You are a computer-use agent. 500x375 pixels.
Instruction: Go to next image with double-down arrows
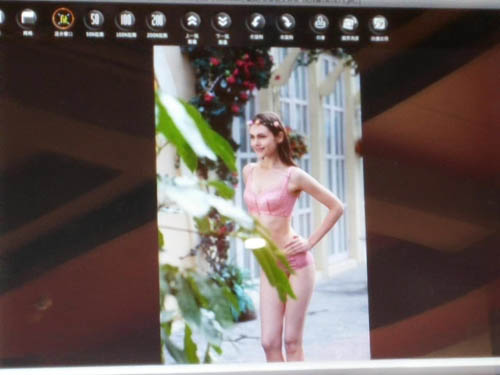222,22
